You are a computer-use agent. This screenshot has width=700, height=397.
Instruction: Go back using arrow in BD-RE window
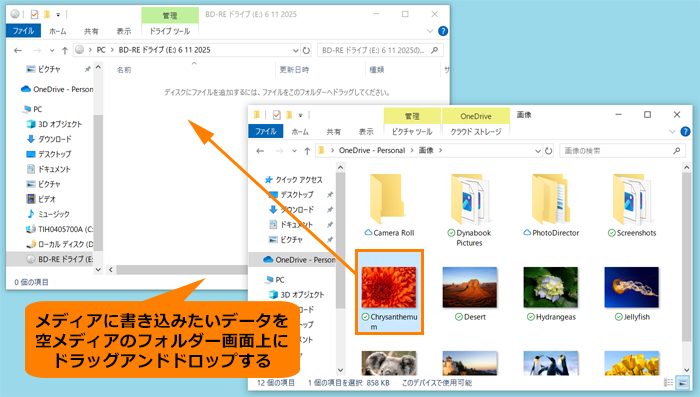pos(18,50)
